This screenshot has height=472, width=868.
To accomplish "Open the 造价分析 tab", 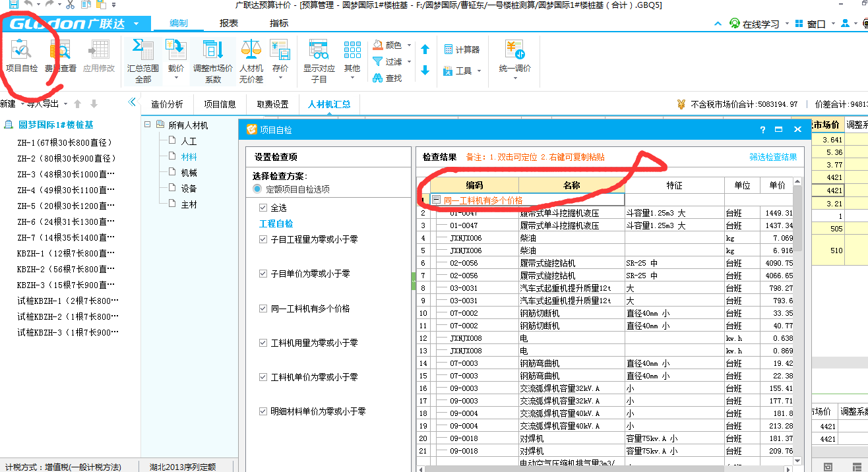I will click(167, 104).
